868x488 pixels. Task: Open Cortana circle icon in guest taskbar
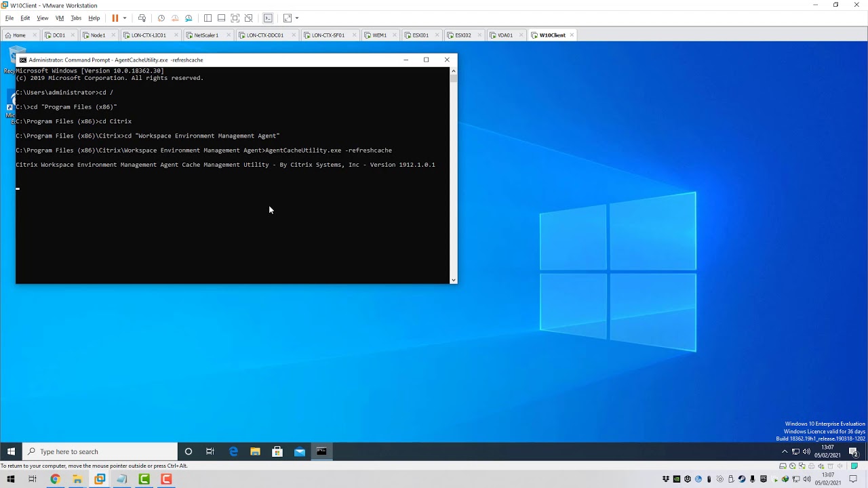(x=189, y=451)
